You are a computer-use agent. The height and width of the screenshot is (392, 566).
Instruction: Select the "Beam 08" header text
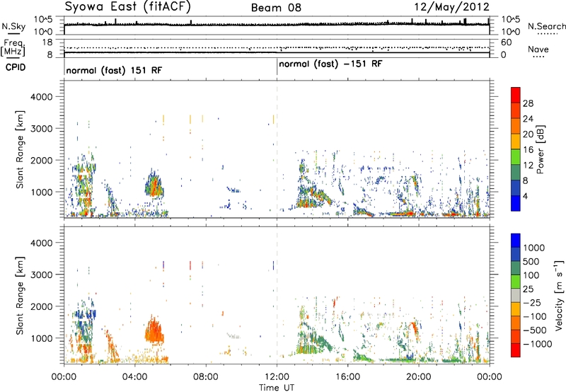276,8
